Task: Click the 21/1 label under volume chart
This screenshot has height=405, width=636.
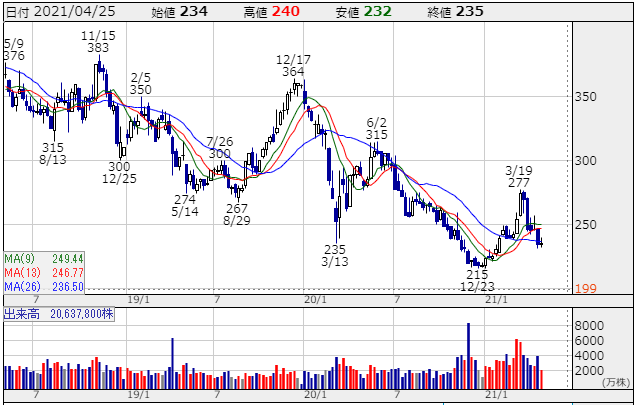Action: point(496,394)
